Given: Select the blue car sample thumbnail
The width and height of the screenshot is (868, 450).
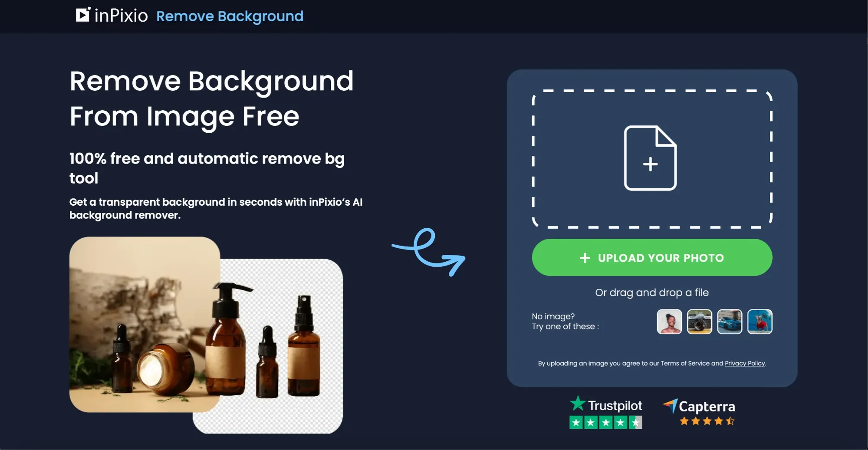Looking at the screenshot, I should [x=730, y=322].
